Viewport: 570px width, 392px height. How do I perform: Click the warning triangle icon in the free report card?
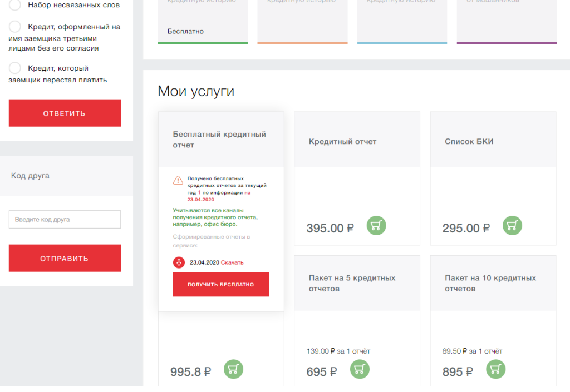point(178,180)
